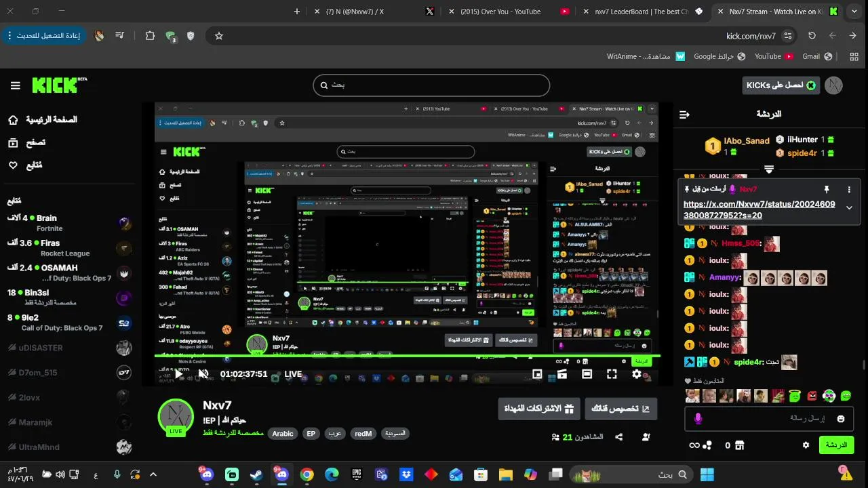Toggle picture-in-picture in the player
The width and height of the screenshot is (868, 488).
tap(537, 373)
